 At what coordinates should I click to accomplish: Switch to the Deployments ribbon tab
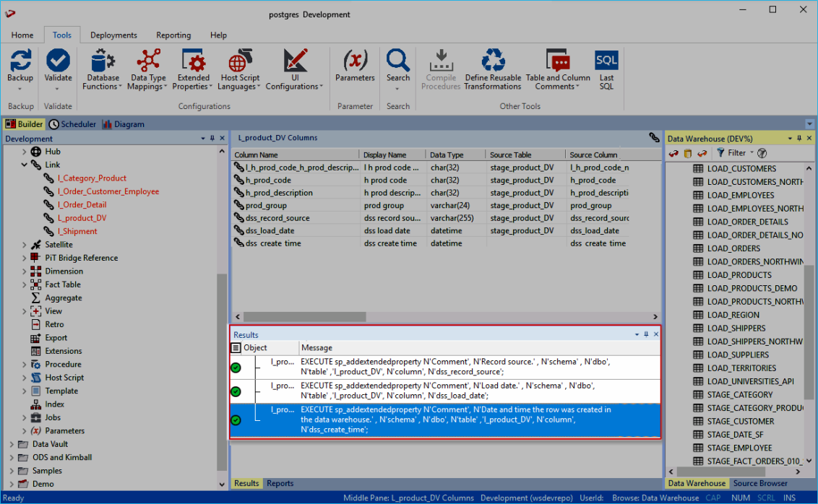113,35
